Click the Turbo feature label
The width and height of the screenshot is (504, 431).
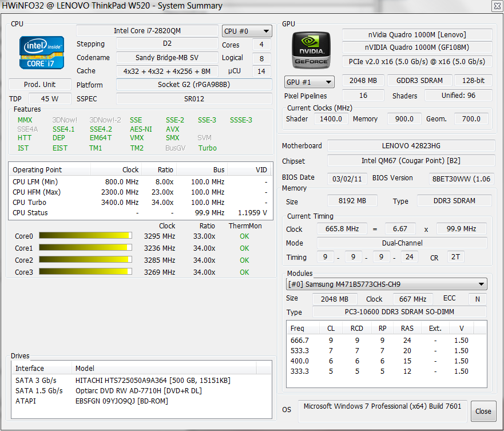pos(208,148)
